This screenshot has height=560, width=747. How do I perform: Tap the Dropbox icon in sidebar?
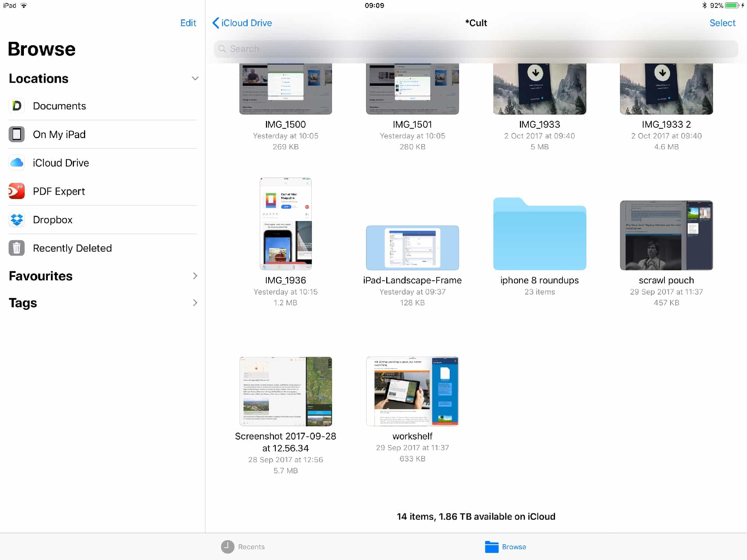pyautogui.click(x=16, y=220)
